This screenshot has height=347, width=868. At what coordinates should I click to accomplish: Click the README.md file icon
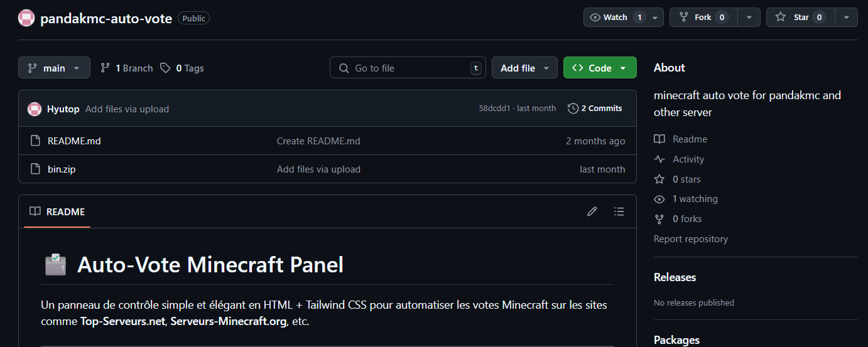[x=36, y=141]
